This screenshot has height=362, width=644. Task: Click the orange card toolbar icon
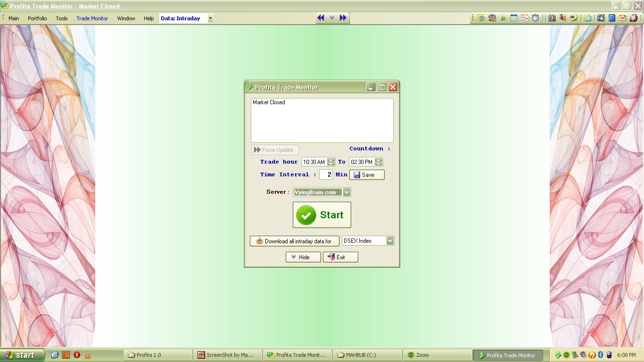[622, 18]
